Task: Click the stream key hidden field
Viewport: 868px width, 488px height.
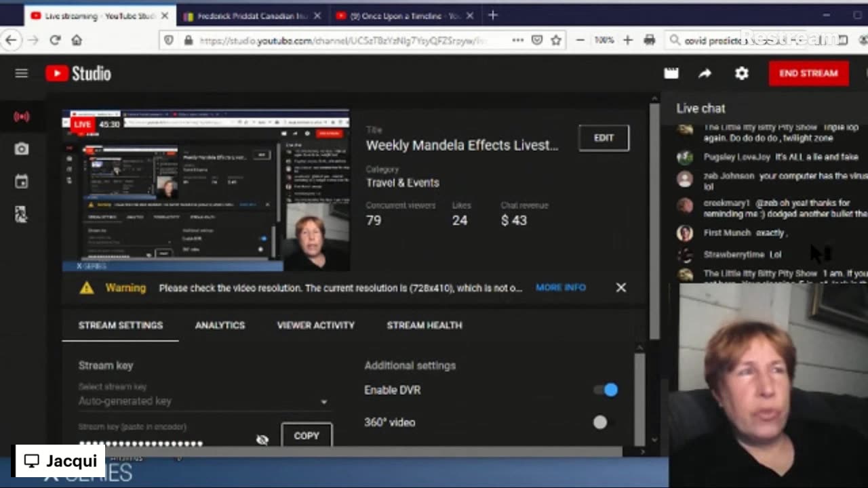Action: 141,443
